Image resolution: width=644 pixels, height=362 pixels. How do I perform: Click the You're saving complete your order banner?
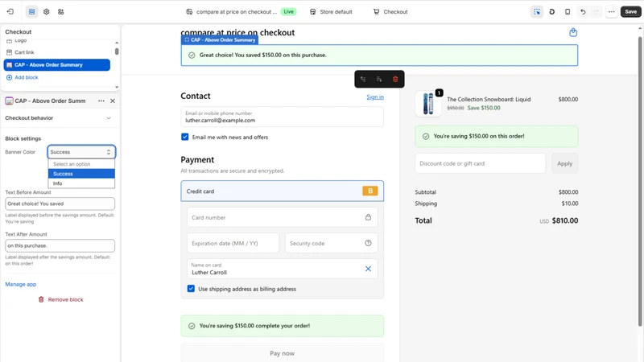(x=283, y=326)
